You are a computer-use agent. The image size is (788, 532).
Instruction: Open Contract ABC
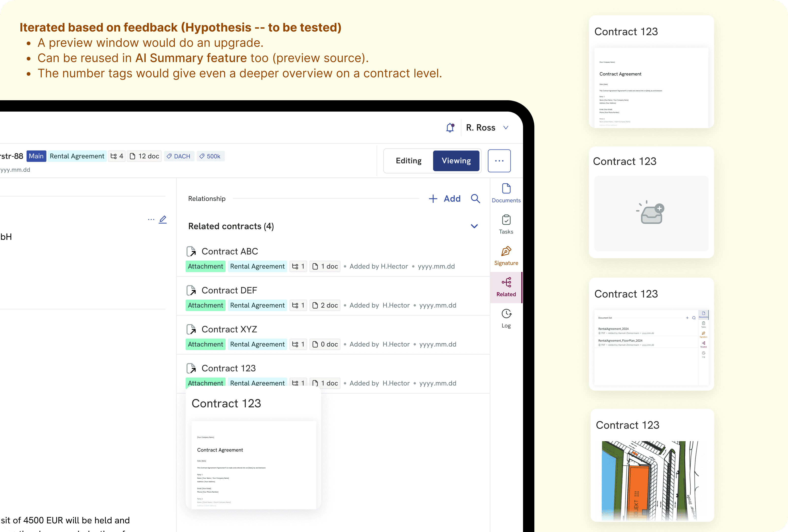(x=230, y=251)
